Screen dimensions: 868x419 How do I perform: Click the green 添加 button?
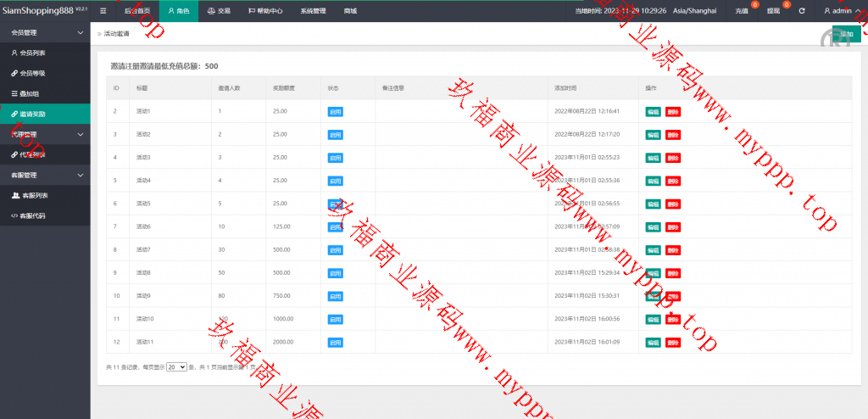pos(845,33)
